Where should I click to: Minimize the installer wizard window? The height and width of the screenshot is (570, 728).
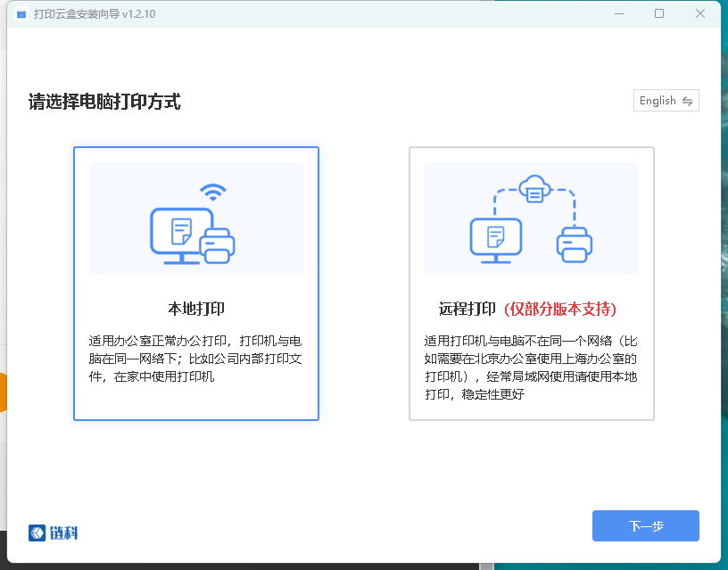point(616,13)
